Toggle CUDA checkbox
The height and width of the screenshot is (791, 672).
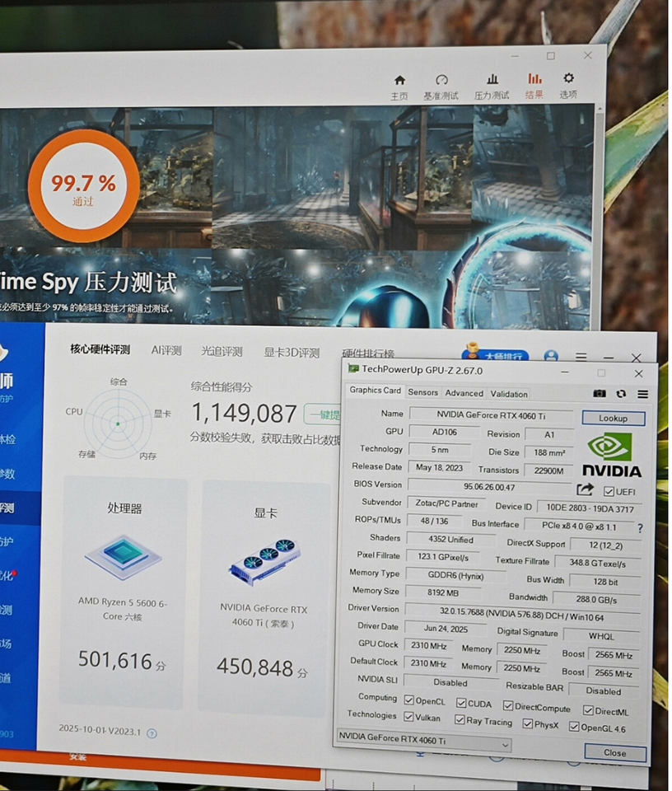(x=461, y=703)
